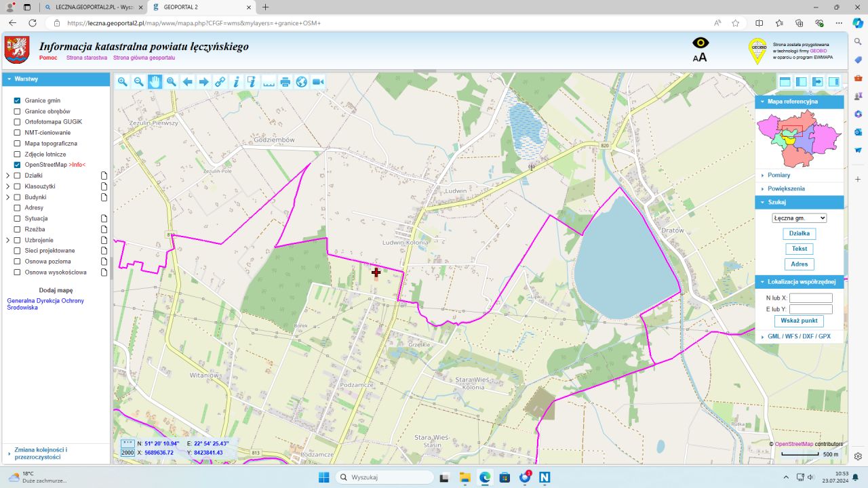Expand the Pomiary section

(x=800, y=175)
